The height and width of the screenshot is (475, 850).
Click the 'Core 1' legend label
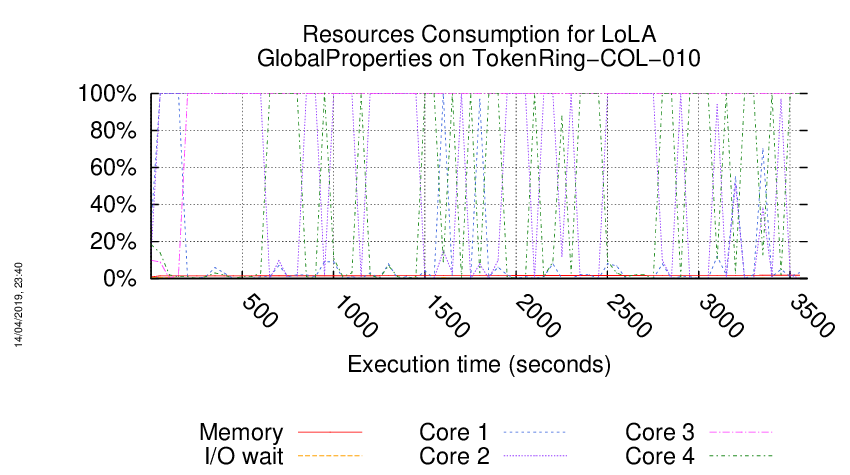tap(454, 432)
